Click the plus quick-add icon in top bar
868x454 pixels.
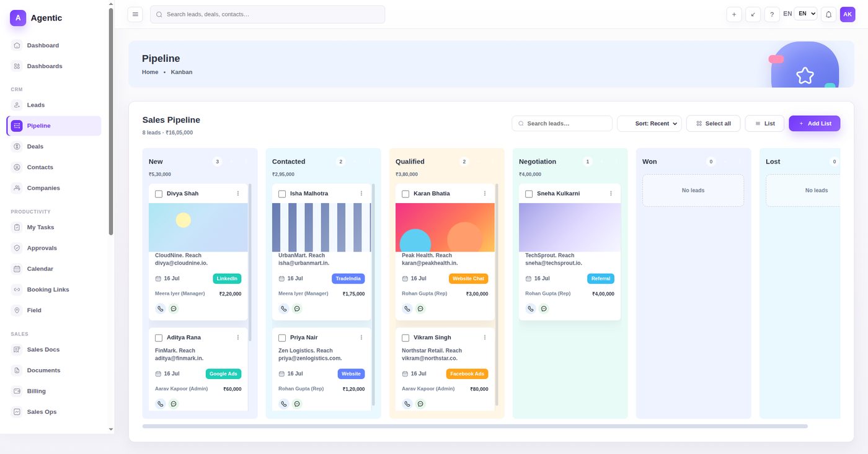tap(734, 14)
